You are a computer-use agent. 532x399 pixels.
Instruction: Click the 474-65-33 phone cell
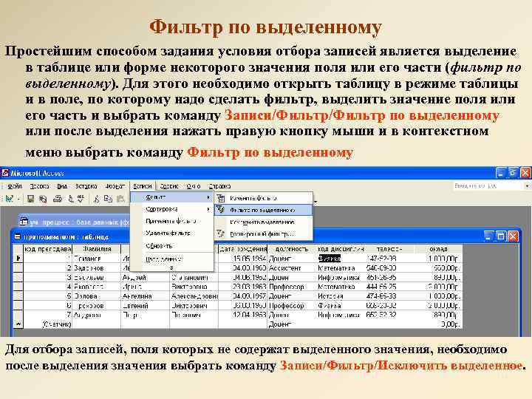pos(389,296)
